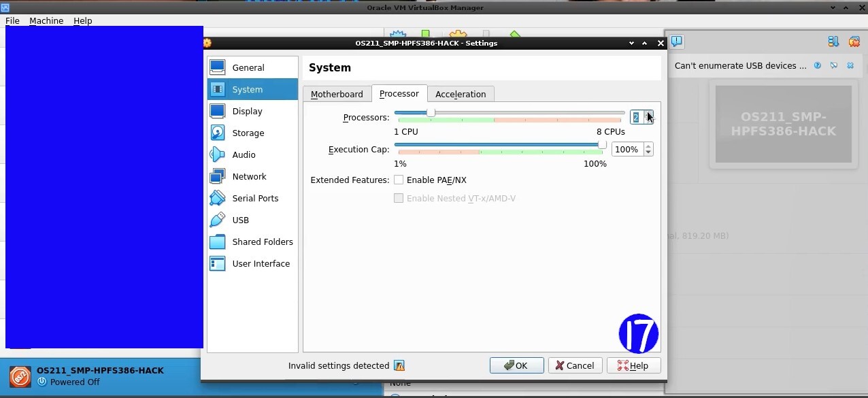Click the middle icon on USB notification

pos(833,65)
